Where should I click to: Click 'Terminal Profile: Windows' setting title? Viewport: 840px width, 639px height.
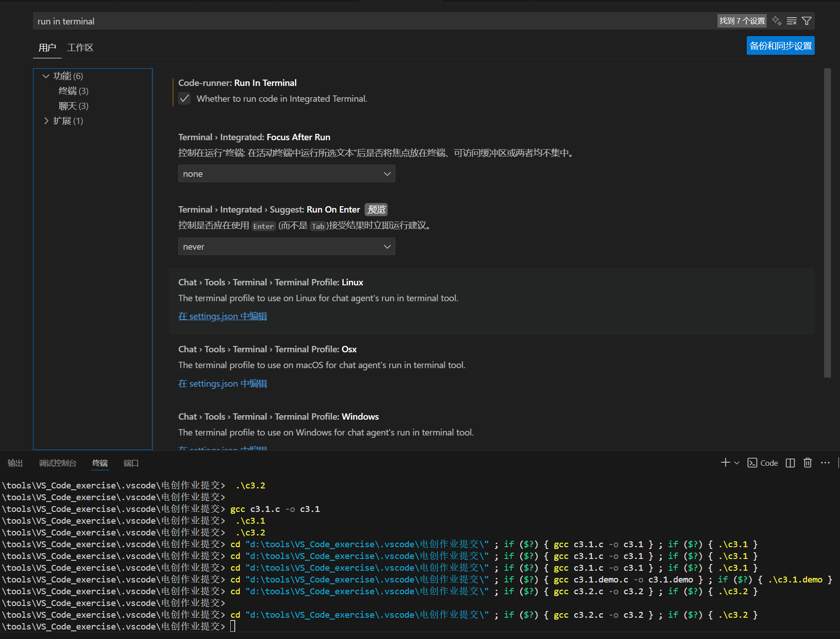coord(278,417)
